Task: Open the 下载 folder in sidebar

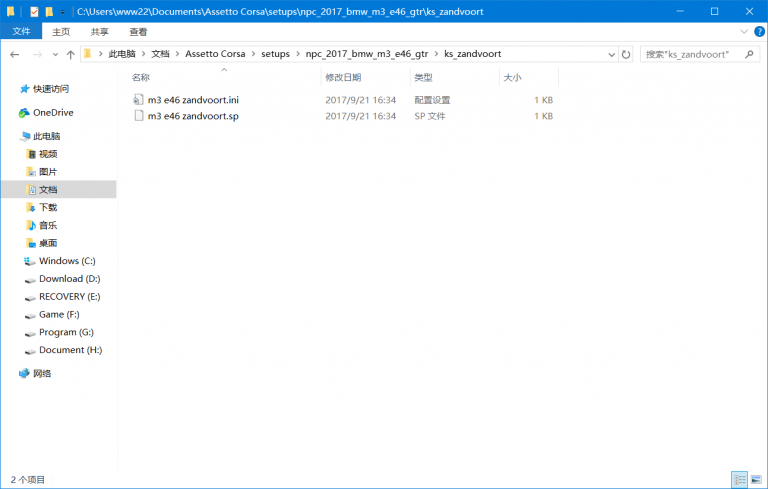Action: point(48,207)
